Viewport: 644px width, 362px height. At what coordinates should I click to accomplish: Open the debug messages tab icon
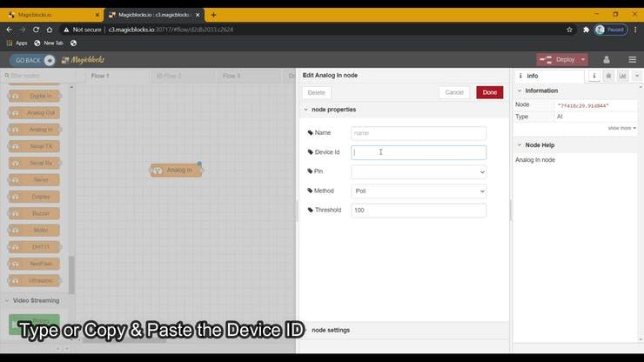point(608,76)
